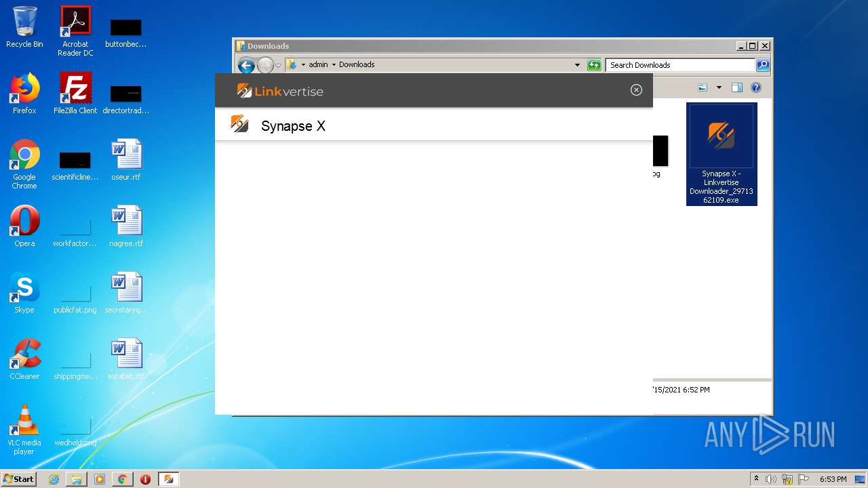Go forward in Downloads Explorer window
The width and height of the screenshot is (868, 488).
[265, 65]
